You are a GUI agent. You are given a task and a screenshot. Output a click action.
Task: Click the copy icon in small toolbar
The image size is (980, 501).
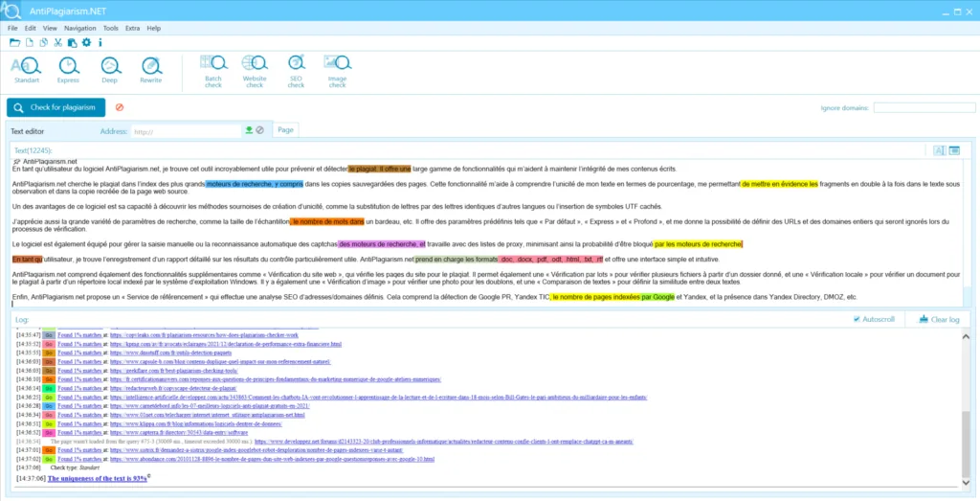click(x=44, y=42)
